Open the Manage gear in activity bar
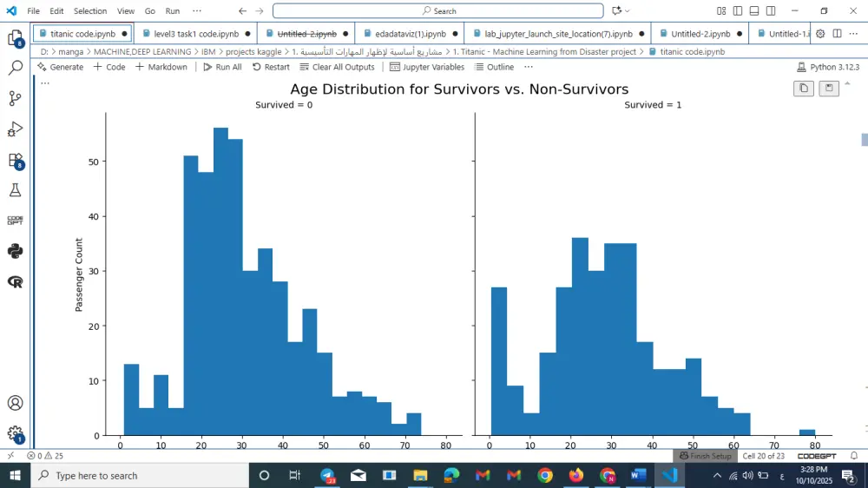868x488 pixels. coord(15,433)
